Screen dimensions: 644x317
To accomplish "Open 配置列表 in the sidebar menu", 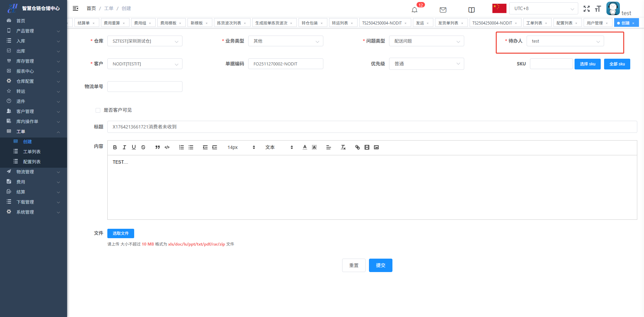I will pos(32,162).
